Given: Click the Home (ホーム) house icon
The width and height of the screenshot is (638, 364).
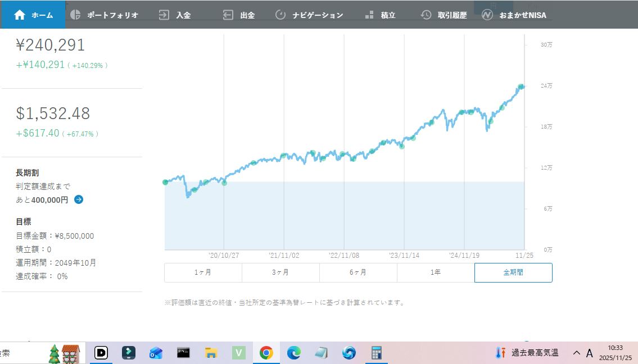Looking at the screenshot, I should pyautogui.click(x=20, y=15).
